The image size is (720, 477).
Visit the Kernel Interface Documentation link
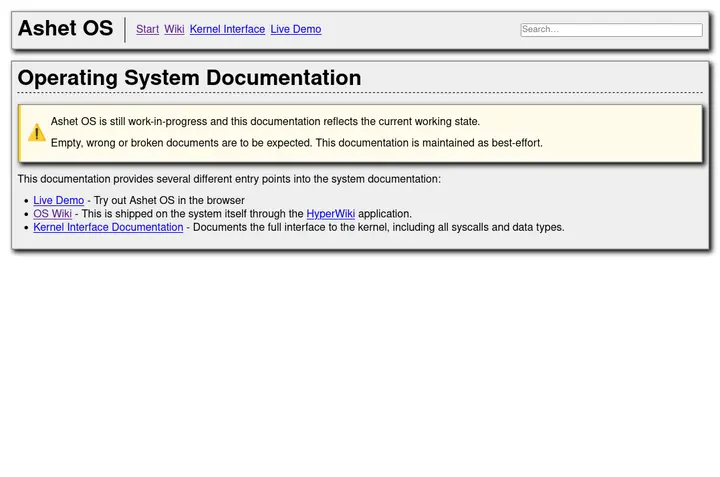click(x=108, y=228)
